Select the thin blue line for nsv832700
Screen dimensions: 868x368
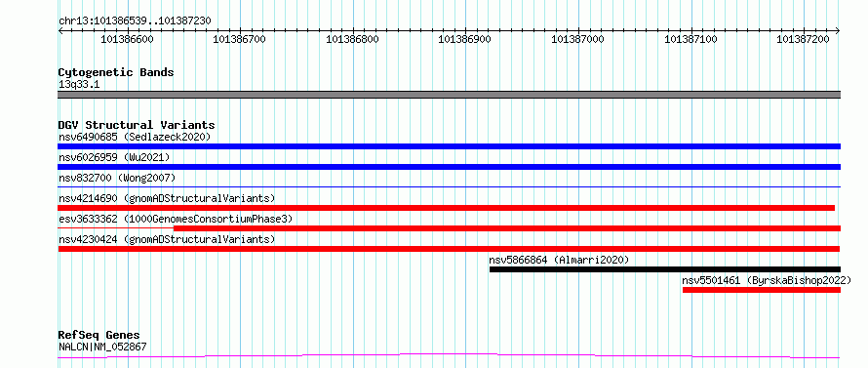[449, 186]
